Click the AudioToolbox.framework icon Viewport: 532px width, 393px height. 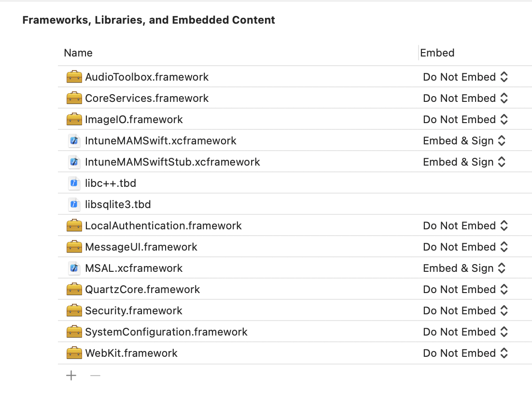tap(74, 77)
